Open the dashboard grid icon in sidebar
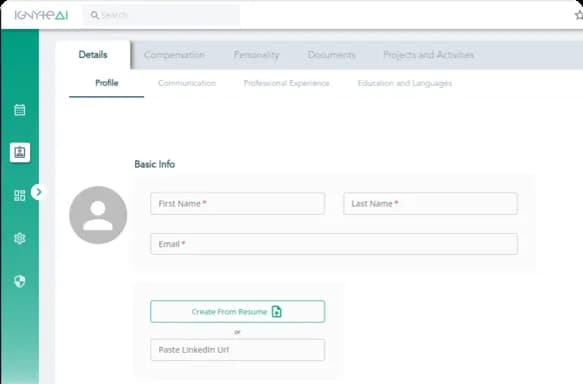 tap(20, 196)
